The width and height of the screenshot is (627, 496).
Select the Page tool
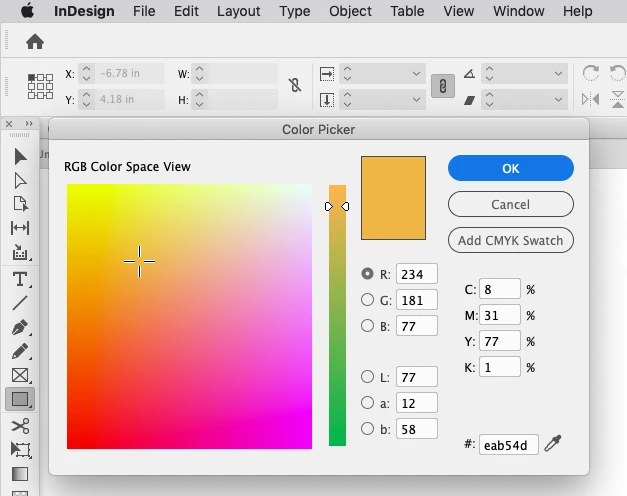point(20,204)
